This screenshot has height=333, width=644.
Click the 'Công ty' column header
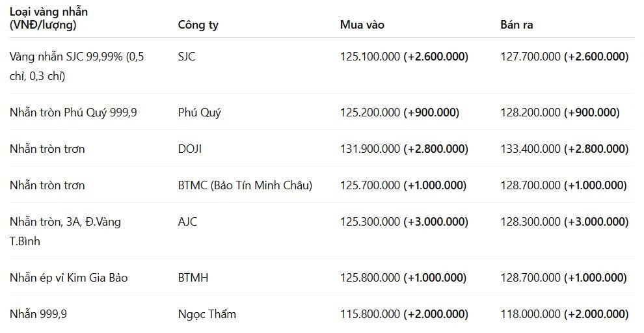click(x=198, y=25)
